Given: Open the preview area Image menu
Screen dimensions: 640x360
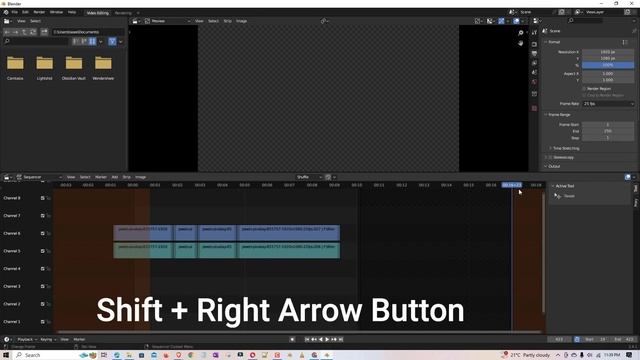Looking at the screenshot, I should point(241,21).
